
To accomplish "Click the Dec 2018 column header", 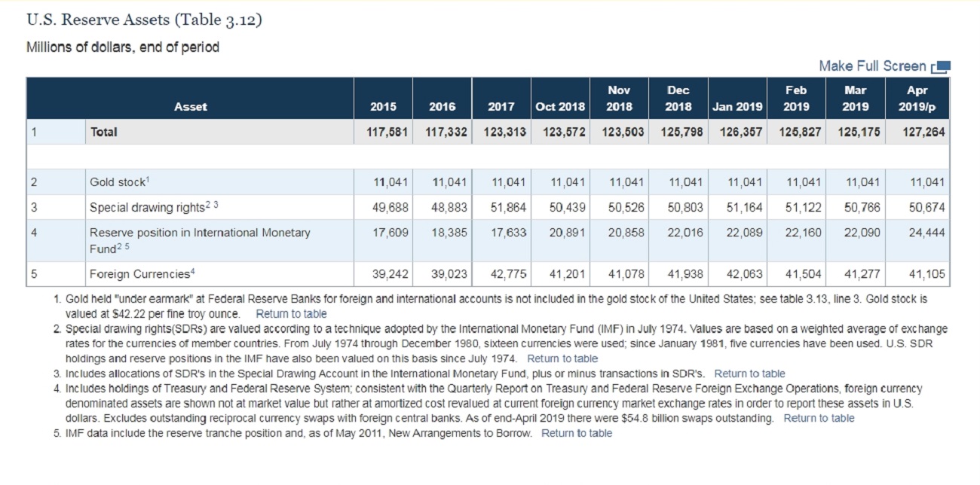I will (678, 99).
